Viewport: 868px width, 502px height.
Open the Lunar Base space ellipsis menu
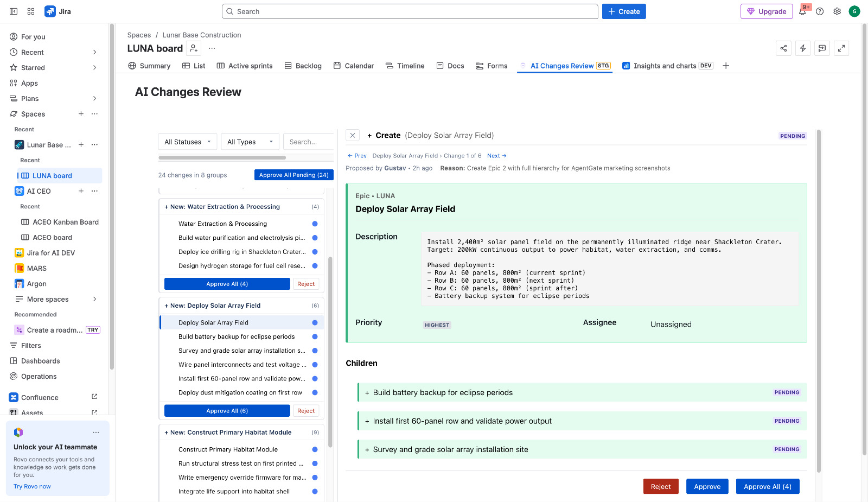tap(94, 145)
